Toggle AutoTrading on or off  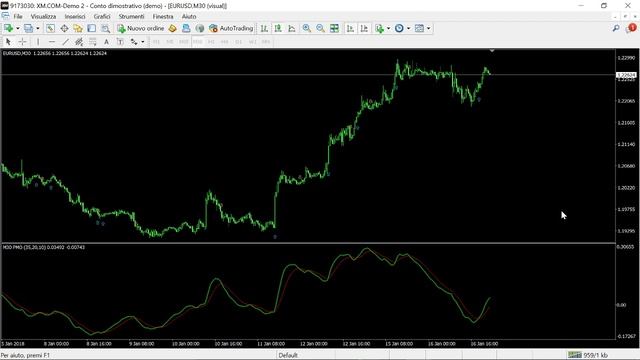(x=231, y=28)
